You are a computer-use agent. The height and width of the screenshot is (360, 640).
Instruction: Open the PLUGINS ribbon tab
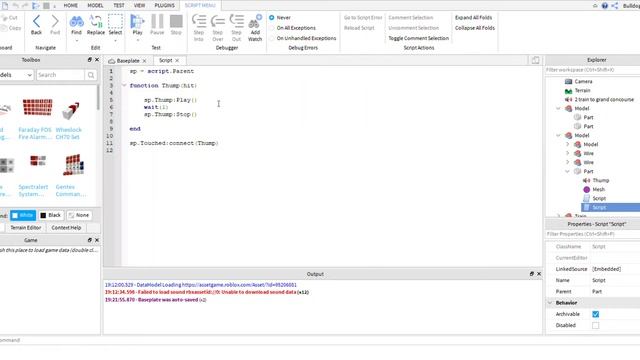tap(164, 5)
